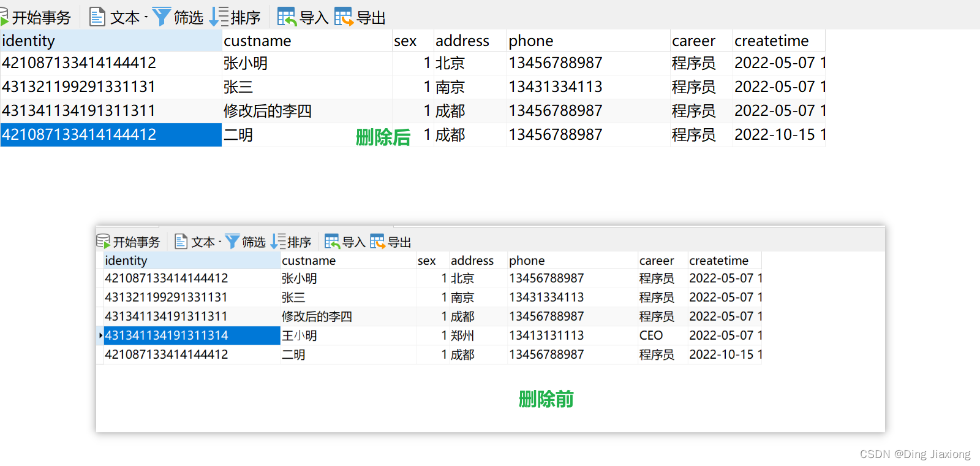Select the phone column header in the top table

point(589,40)
